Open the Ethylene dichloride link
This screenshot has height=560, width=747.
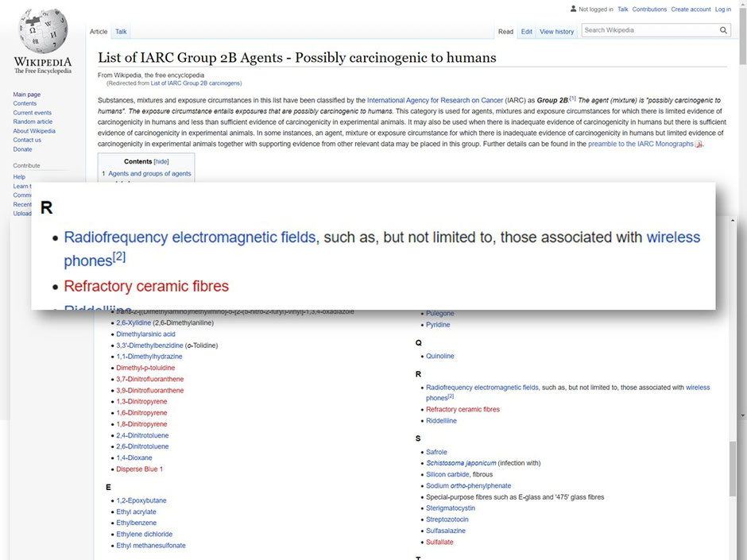145,535
